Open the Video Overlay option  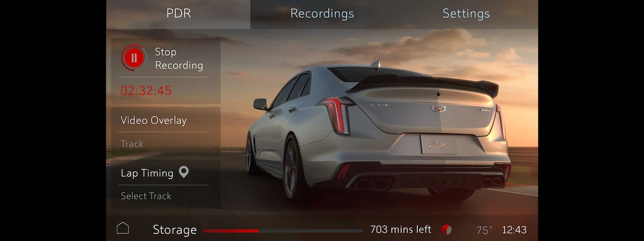tap(154, 120)
